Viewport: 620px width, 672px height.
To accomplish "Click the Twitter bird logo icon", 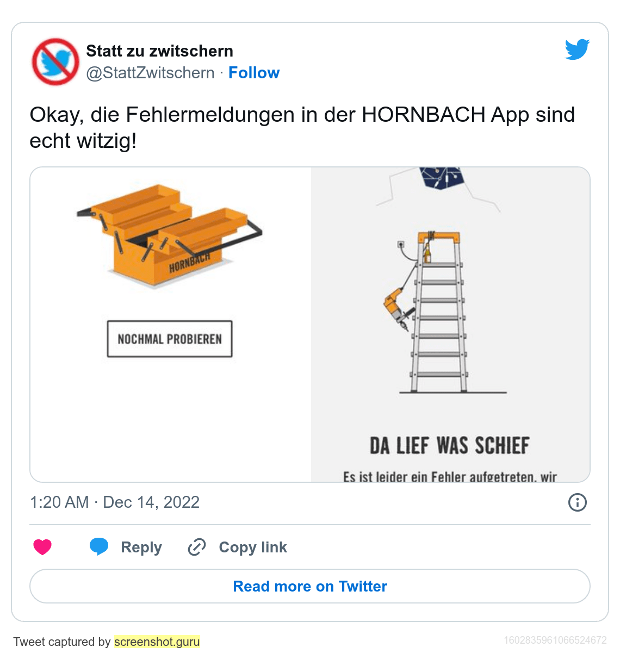I will [577, 49].
